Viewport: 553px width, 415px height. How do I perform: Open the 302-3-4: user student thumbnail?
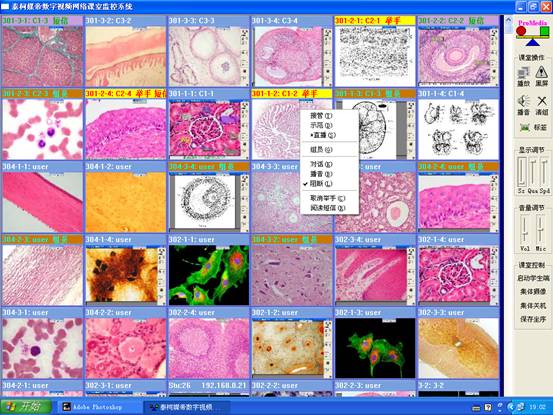click(375, 275)
